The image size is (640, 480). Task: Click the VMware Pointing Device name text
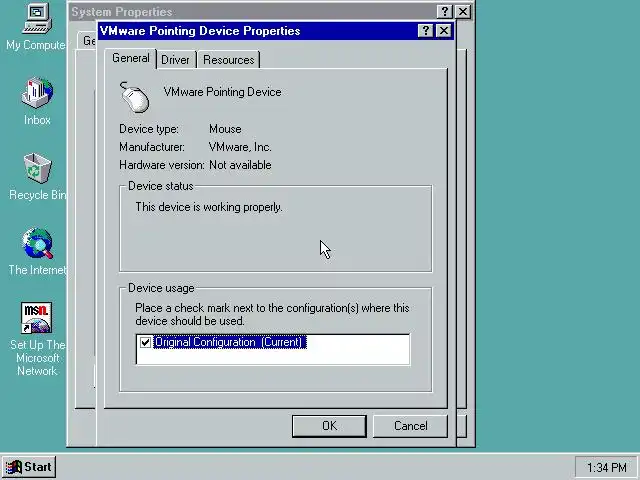coord(222,92)
